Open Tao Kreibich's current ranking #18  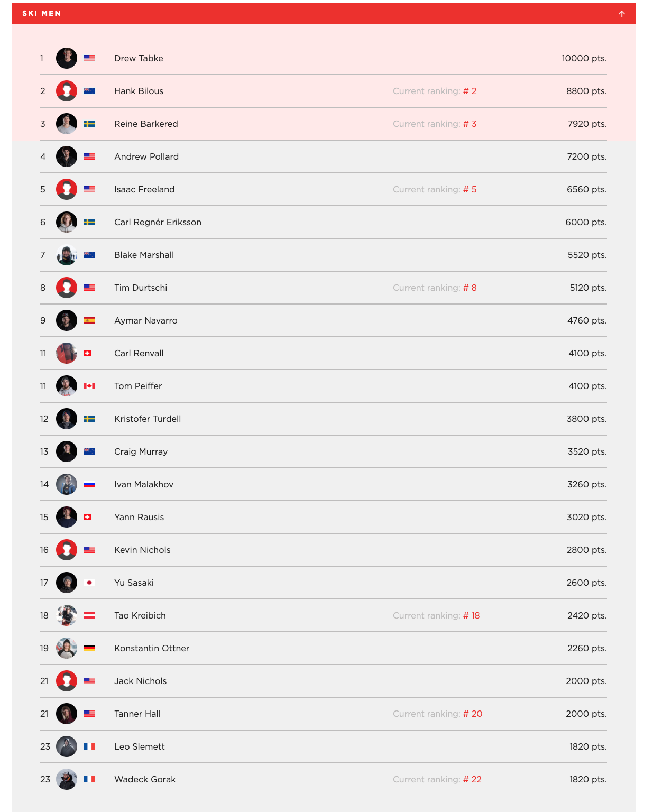436,615
